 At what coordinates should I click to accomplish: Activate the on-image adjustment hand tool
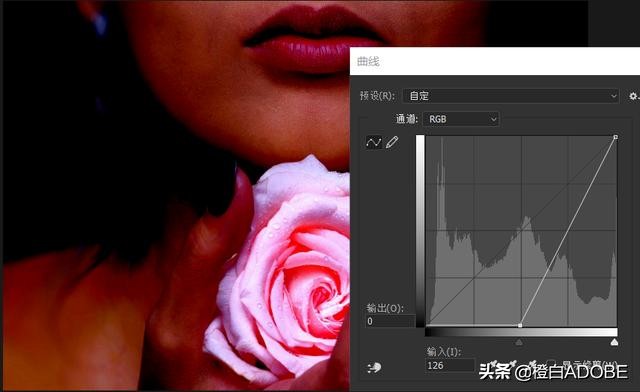click(x=374, y=368)
